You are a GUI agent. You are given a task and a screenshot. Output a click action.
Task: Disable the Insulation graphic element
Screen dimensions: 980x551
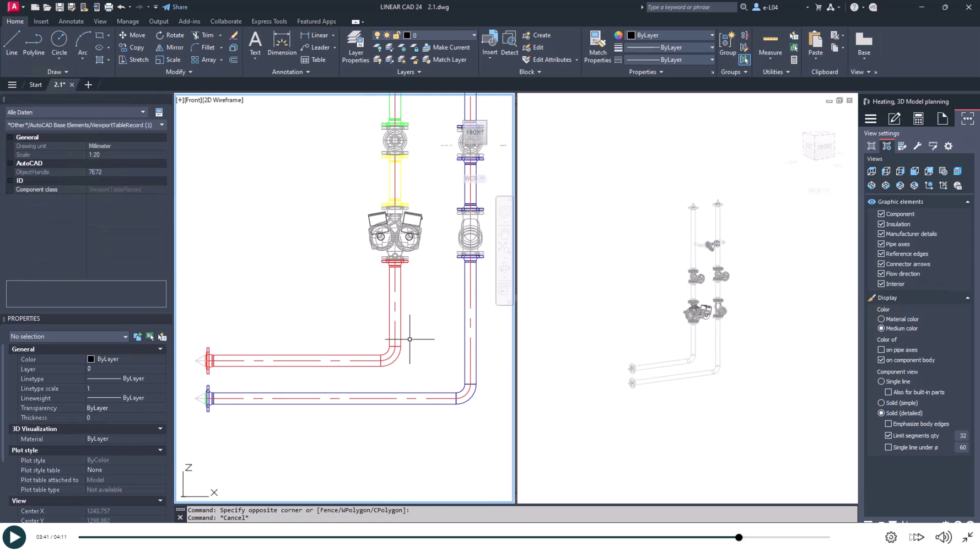(881, 224)
